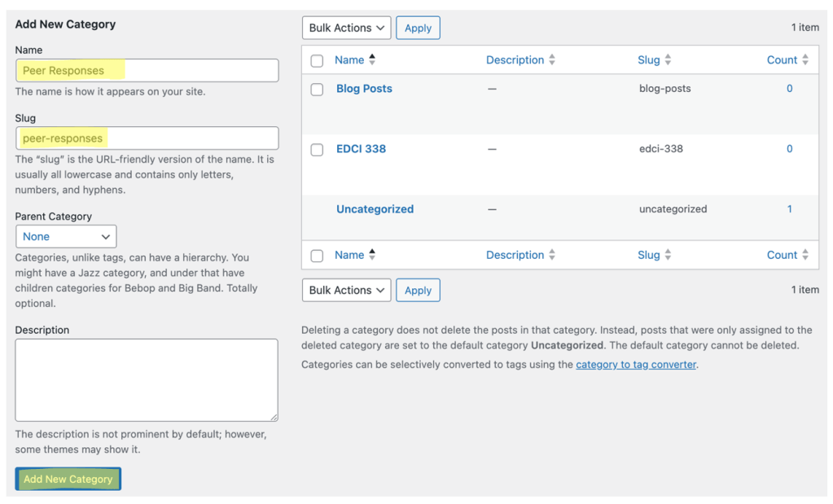Open the category to tag converter link

[636, 365]
